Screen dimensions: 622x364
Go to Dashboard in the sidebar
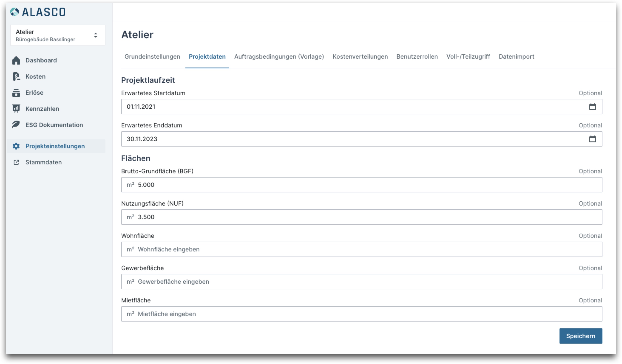41,61
